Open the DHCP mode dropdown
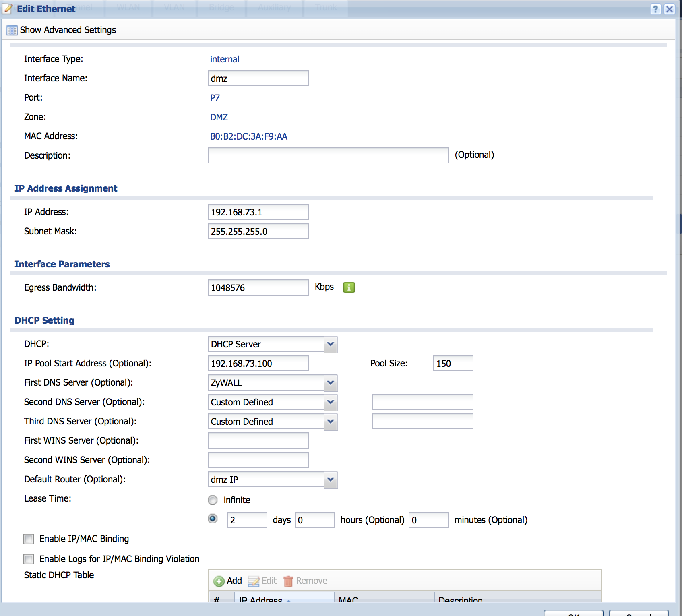The height and width of the screenshot is (616, 682). click(330, 344)
